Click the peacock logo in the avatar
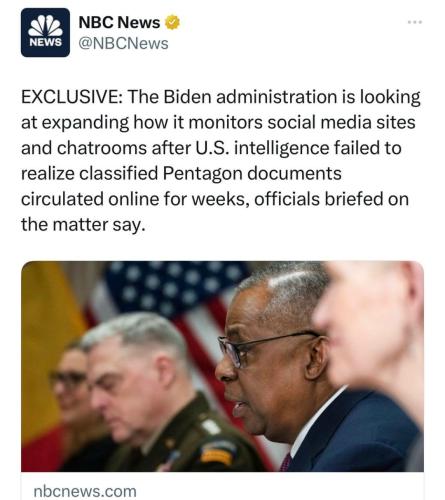The height and width of the screenshot is (500, 445). point(45,25)
